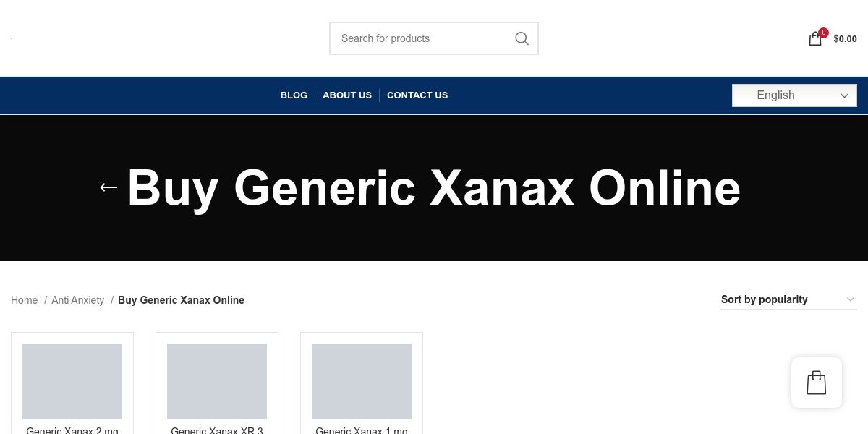868x434 pixels.
Task: Focus the Search for products field
Action: [423, 38]
